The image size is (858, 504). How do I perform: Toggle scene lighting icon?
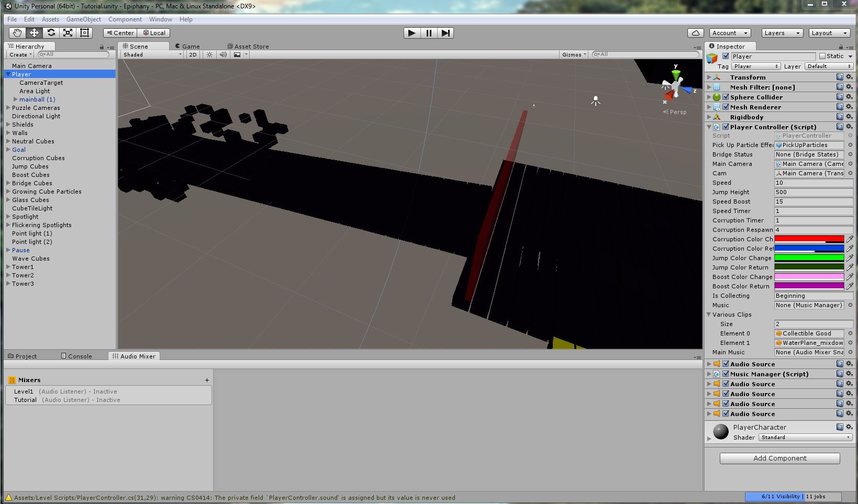(210, 54)
